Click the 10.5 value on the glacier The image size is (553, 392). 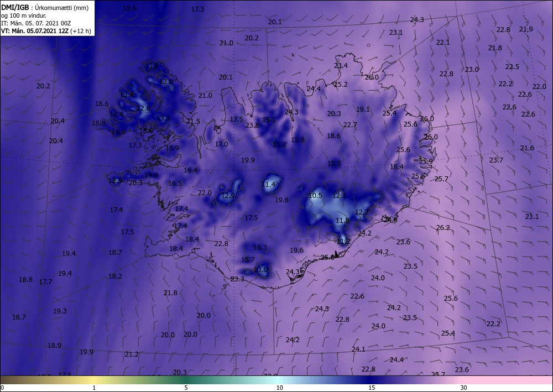coord(315,195)
